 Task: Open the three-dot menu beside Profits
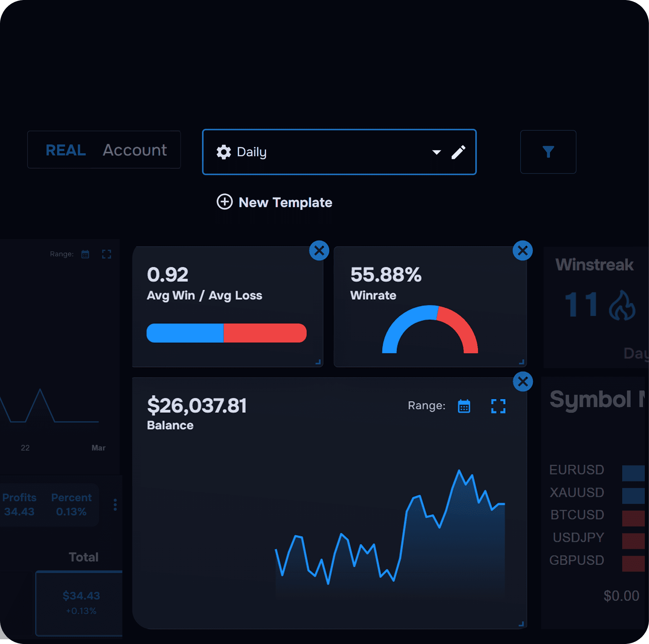[x=115, y=504]
